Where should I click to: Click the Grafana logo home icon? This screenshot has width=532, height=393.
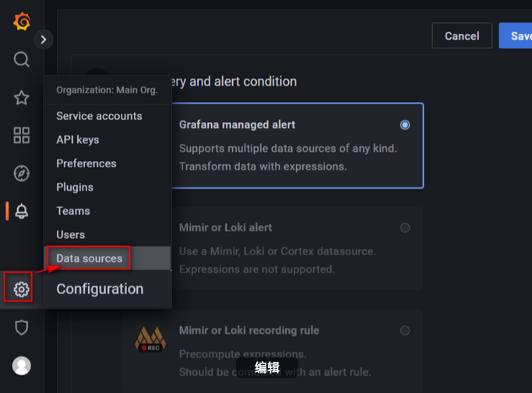click(x=22, y=21)
